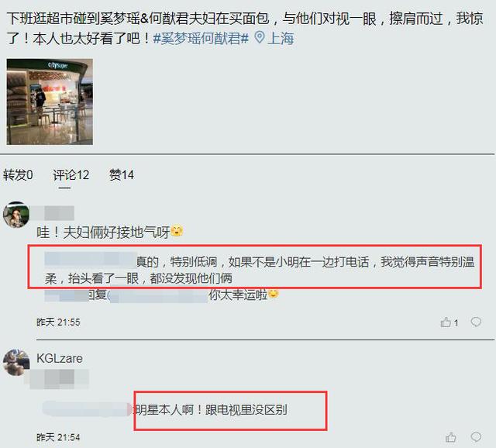Click the blurred reply target before 你太幸运啦
The height and width of the screenshot is (448, 496).
click(x=158, y=296)
